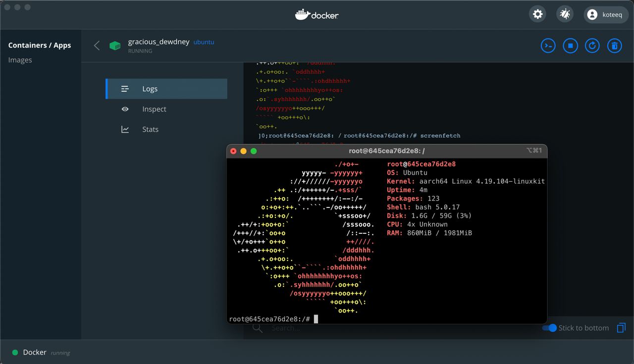
Task: Click Kernel line in terminal output
Action: (x=466, y=181)
